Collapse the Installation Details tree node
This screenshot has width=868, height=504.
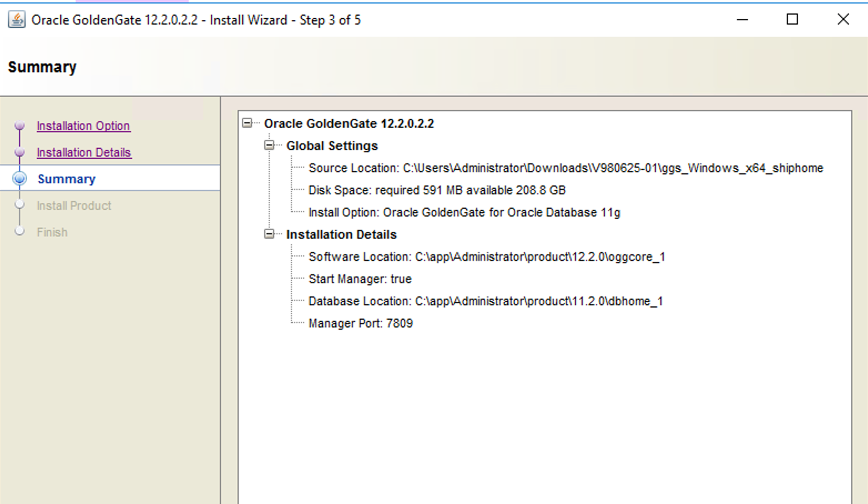269,234
